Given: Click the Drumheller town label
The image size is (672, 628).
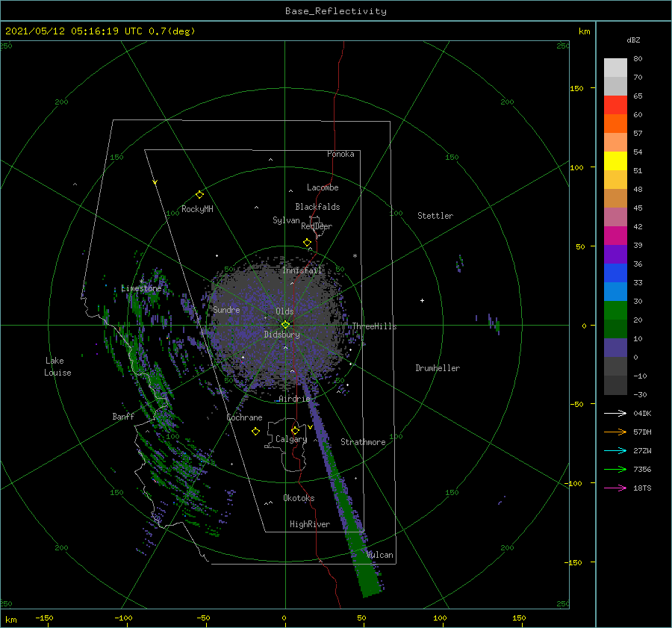Looking at the screenshot, I should pyautogui.click(x=438, y=368).
